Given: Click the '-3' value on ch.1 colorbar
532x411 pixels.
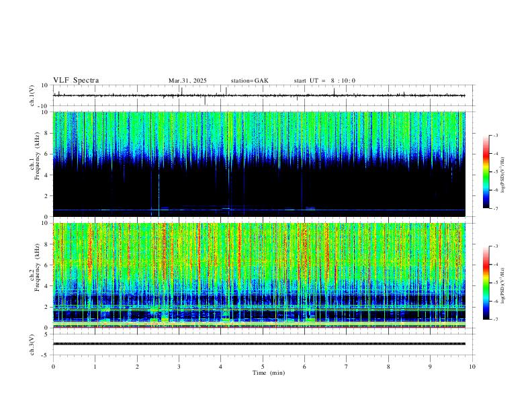Looking at the screenshot, I should pyautogui.click(x=495, y=136).
